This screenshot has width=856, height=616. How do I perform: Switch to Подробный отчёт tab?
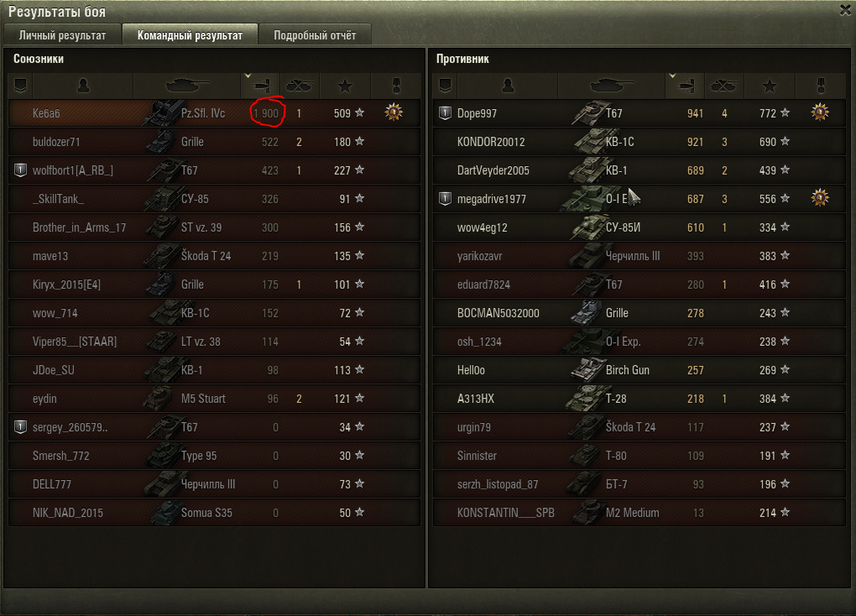pyautogui.click(x=315, y=35)
